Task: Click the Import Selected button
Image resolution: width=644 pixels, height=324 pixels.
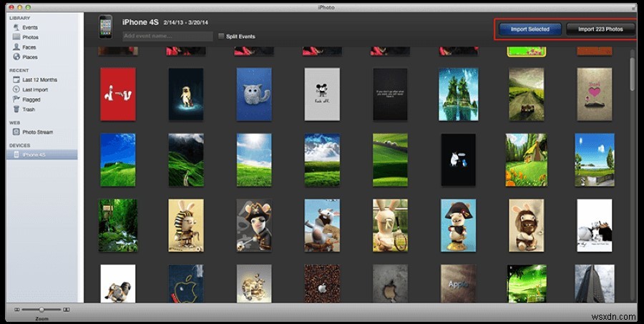Action: (x=530, y=29)
